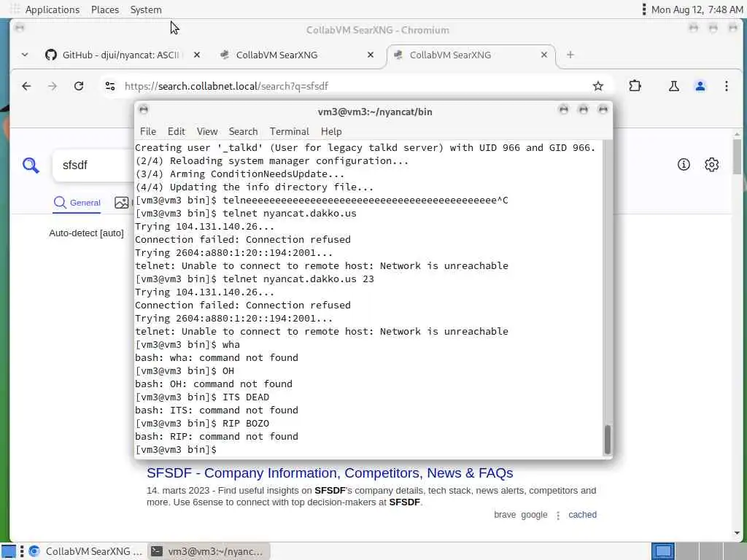Viewport: 747px width, 560px height.
Task: Click the sfsdf search field
Action: coord(93,166)
